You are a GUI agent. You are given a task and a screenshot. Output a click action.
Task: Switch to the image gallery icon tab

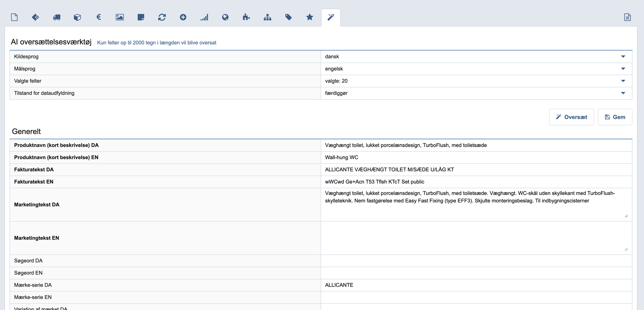[120, 17]
